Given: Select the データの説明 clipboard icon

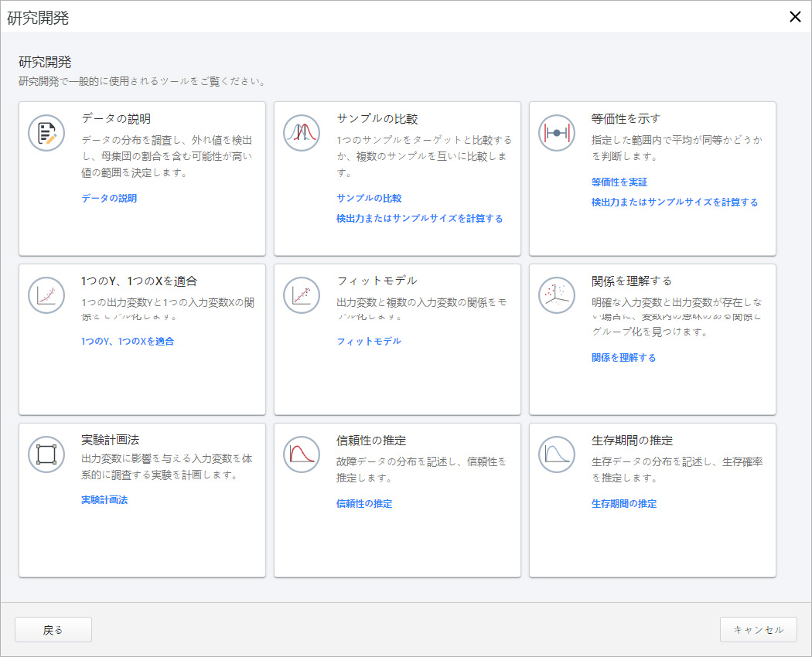Looking at the screenshot, I should (x=46, y=133).
